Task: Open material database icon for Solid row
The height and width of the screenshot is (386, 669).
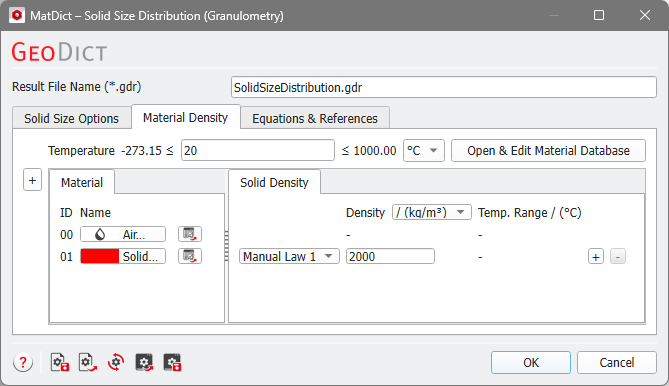Action: [x=189, y=256]
